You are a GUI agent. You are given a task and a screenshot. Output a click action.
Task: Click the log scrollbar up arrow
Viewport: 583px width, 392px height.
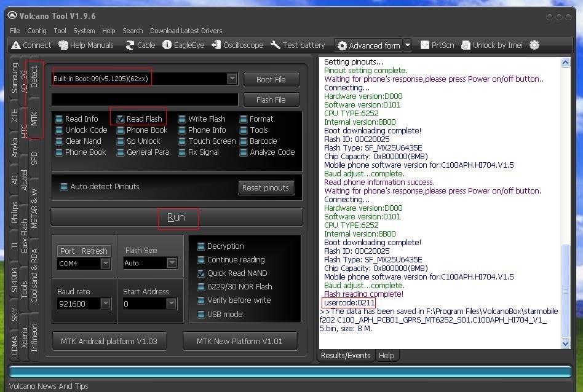point(565,62)
